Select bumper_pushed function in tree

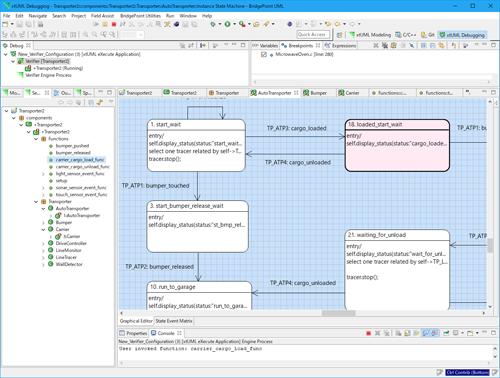[x=72, y=146]
